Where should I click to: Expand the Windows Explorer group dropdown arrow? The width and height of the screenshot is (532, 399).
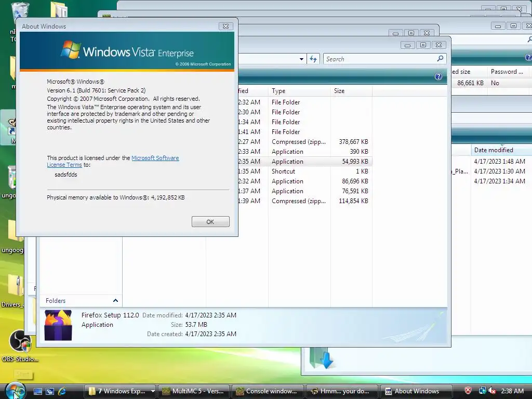point(153,391)
